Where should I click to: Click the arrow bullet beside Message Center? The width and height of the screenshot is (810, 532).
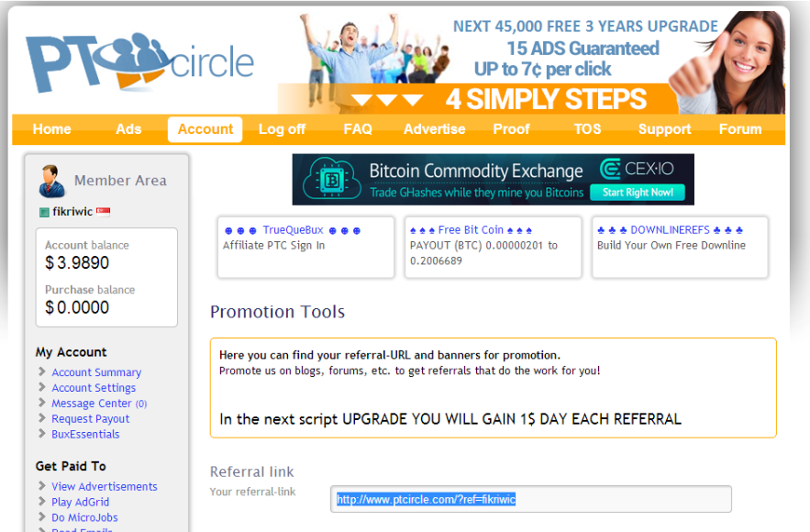[42, 403]
